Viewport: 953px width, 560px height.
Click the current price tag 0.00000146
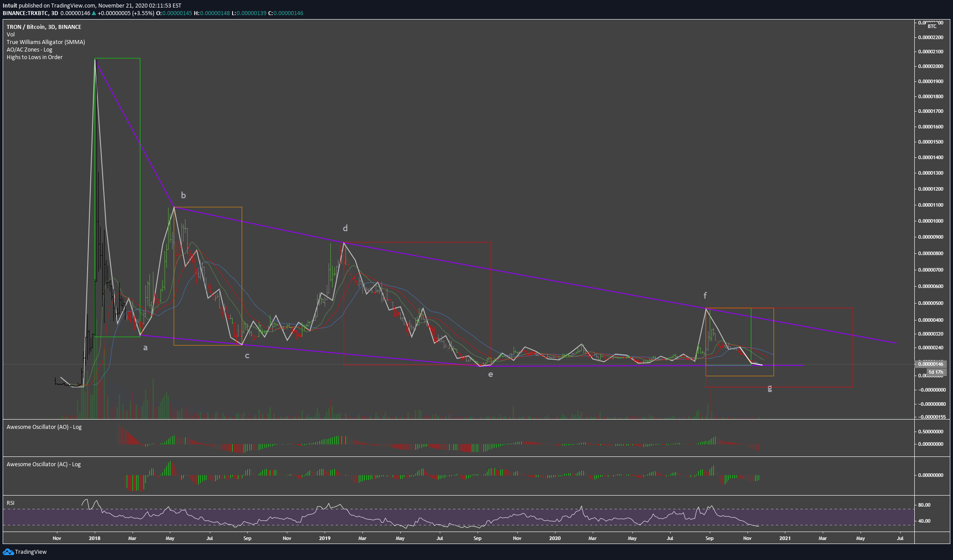tap(931, 364)
